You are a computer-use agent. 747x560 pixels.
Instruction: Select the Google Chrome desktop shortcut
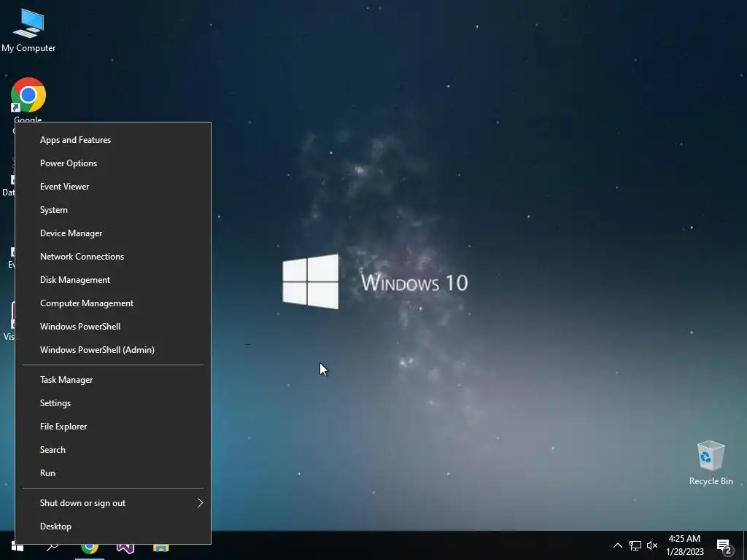point(28,100)
